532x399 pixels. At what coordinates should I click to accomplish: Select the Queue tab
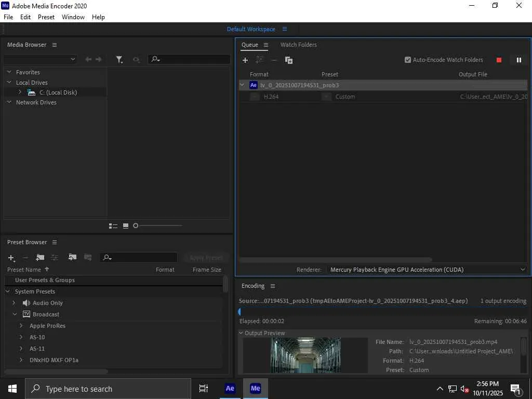(x=250, y=45)
